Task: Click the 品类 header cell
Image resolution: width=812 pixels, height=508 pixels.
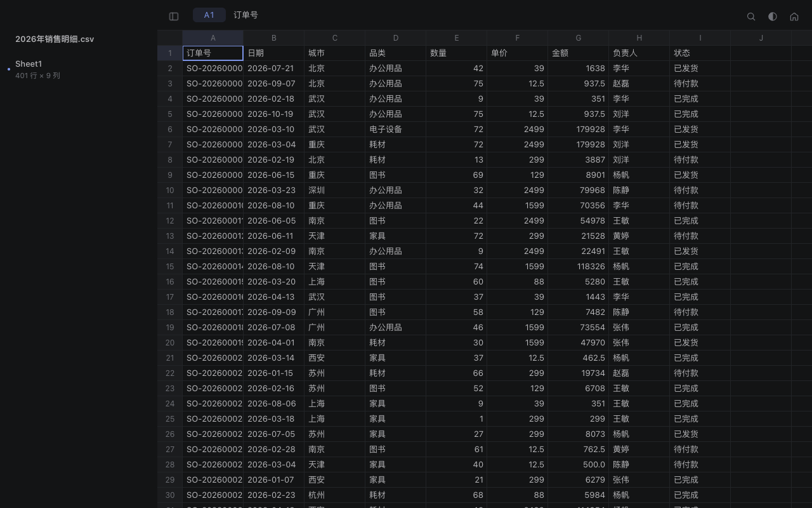Action: (396, 53)
